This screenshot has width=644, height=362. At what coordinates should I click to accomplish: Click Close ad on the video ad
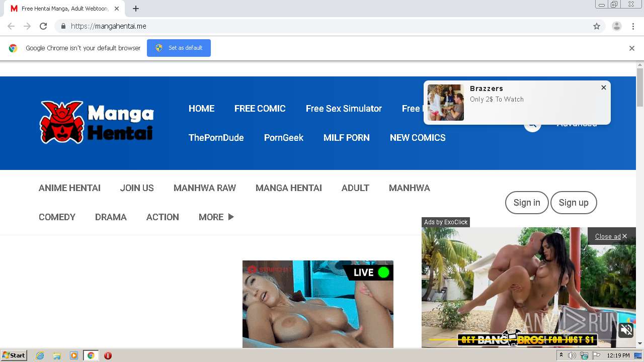pos(611,236)
